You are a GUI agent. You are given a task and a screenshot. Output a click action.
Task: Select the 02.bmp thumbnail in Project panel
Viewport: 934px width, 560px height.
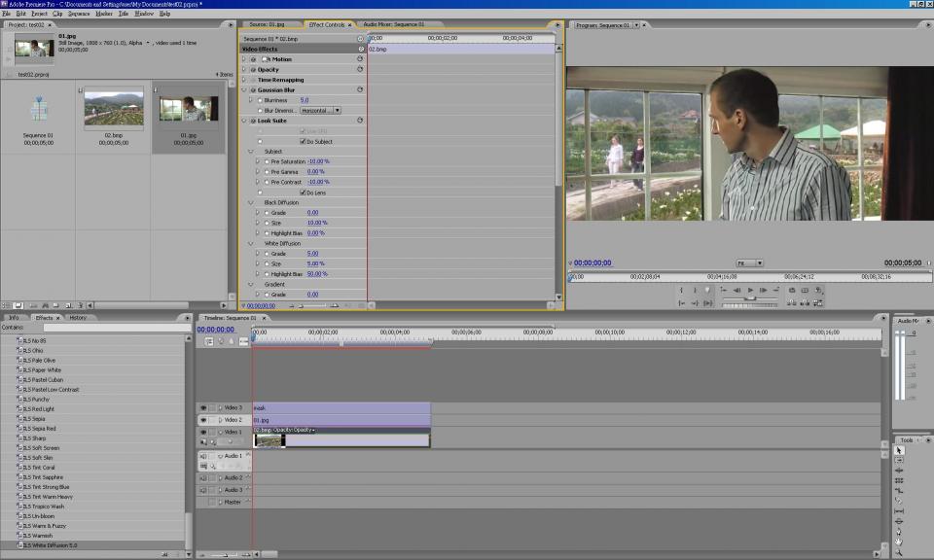tap(114, 109)
